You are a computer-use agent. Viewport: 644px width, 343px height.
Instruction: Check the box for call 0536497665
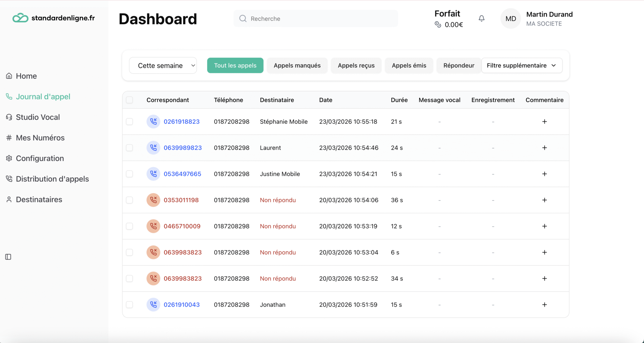[129, 174]
